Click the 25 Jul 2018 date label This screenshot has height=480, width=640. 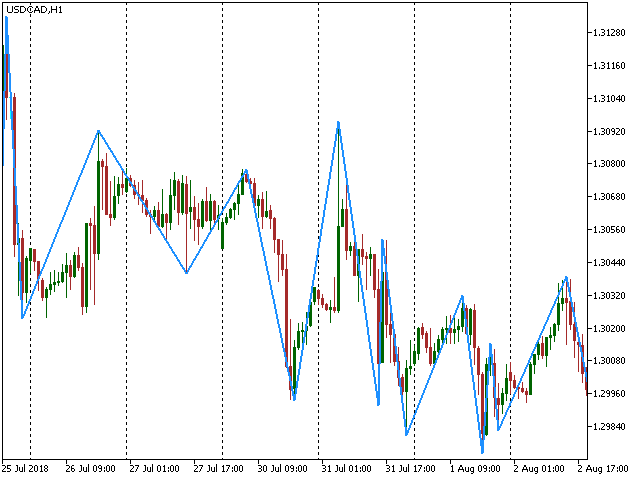coord(25,469)
